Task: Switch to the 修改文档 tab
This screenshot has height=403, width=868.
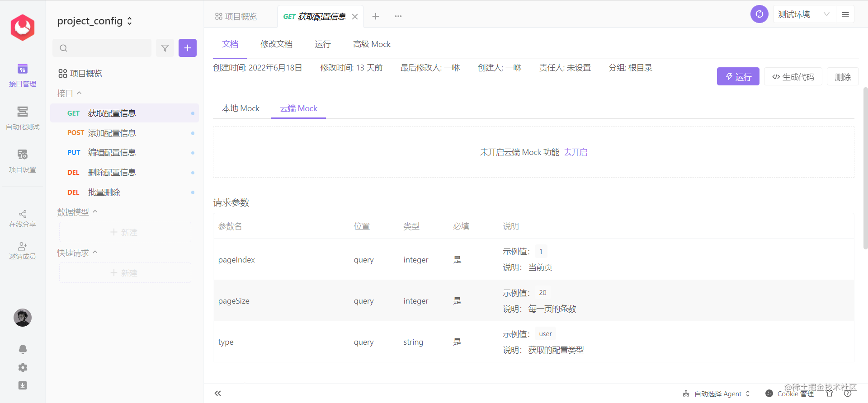Action: pos(277,44)
